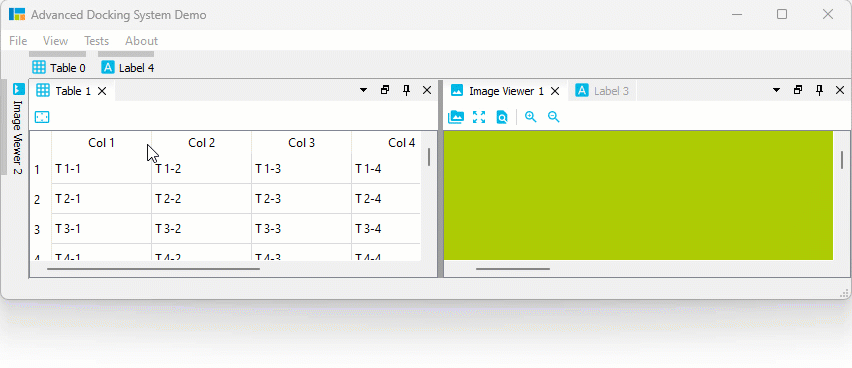The image size is (852, 368).
Task: Click fit-to-screen icon in Image Viewer toolbar
Action: [479, 117]
